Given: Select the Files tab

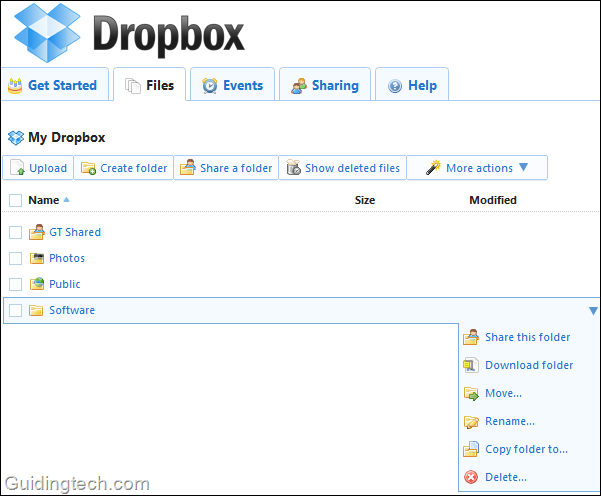Looking at the screenshot, I should (149, 84).
